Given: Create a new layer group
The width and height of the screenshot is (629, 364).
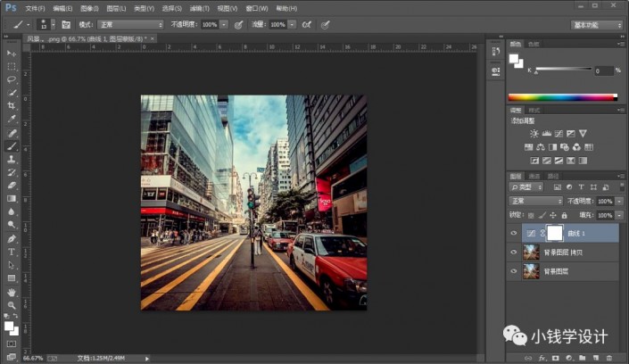Looking at the screenshot, I should [582, 358].
